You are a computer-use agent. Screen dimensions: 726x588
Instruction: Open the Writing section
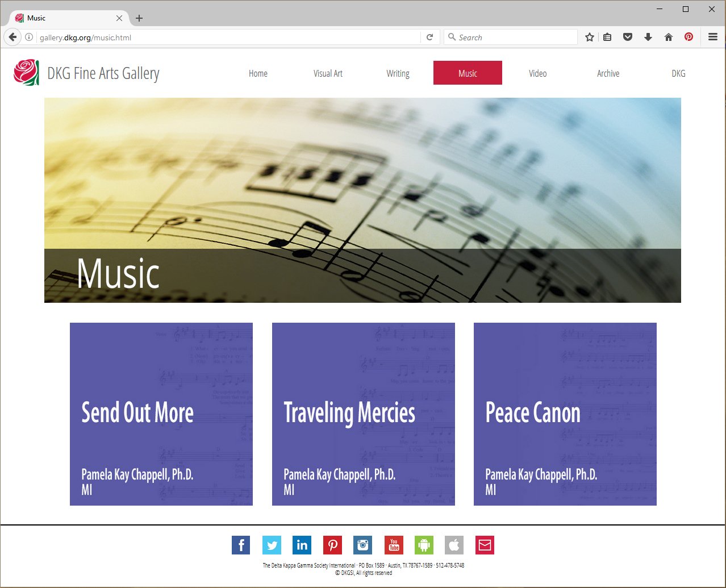tap(398, 73)
